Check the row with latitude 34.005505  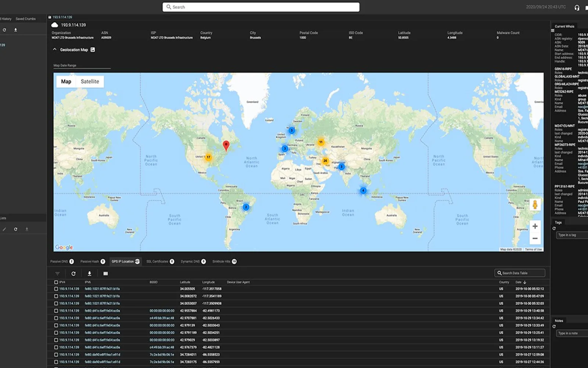(x=56, y=289)
